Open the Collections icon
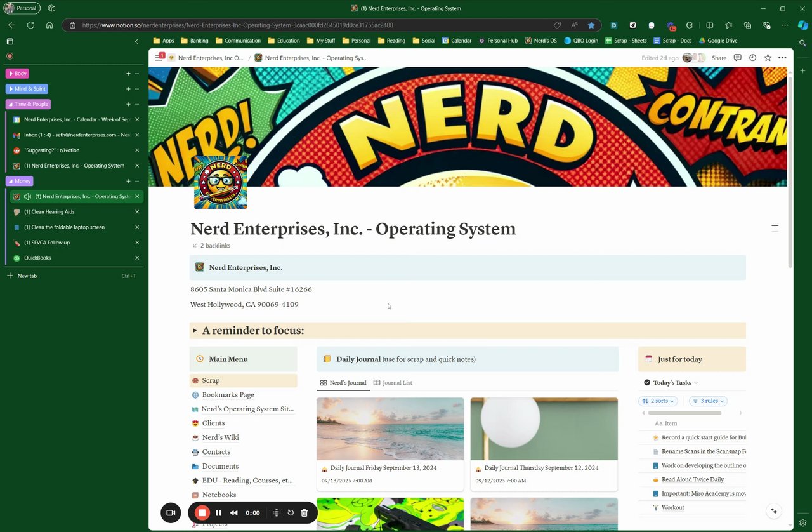The width and height of the screenshot is (812, 532). click(x=748, y=25)
